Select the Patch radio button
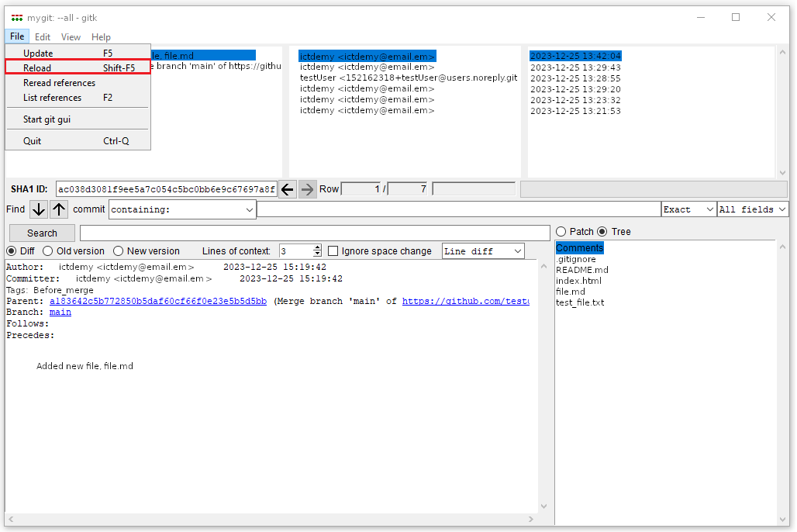The image size is (797, 532). (561, 232)
